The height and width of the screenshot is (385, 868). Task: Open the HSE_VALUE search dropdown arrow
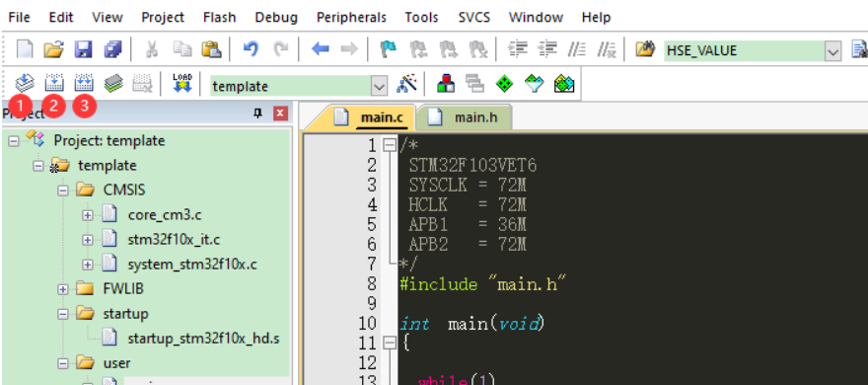point(833,51)
